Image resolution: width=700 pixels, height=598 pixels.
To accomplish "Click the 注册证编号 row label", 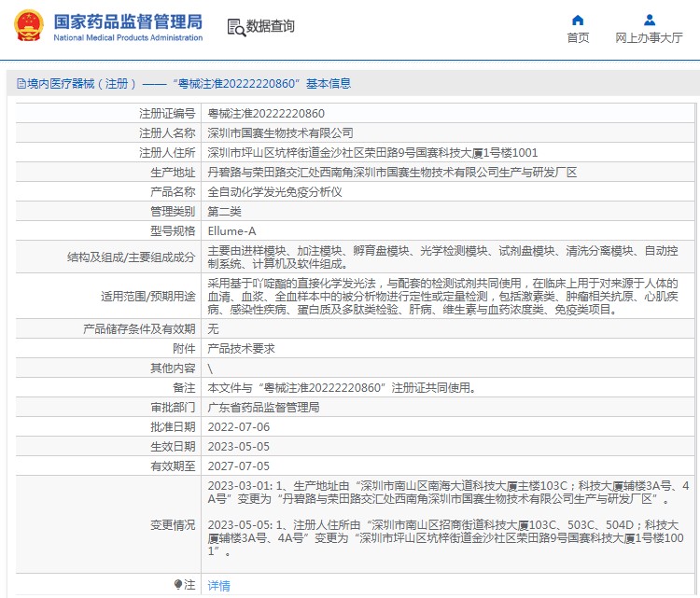I will 167,114.
